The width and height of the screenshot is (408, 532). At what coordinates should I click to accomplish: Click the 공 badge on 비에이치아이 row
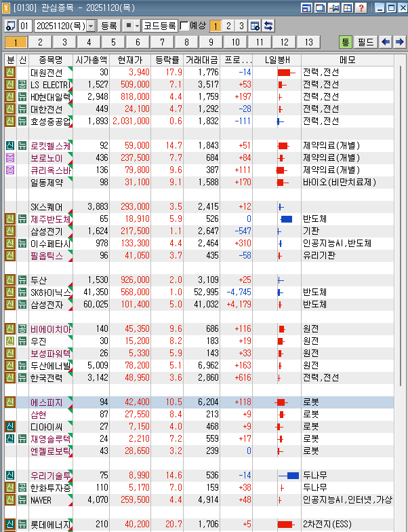pyautogui.click(x=22, y=328)
